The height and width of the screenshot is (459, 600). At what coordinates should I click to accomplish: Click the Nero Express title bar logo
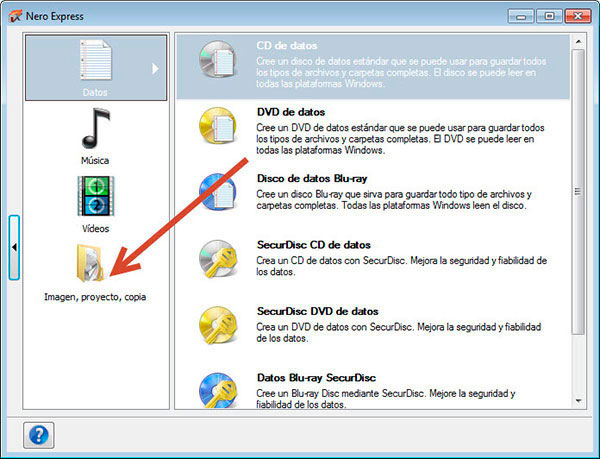pos(15,16)
